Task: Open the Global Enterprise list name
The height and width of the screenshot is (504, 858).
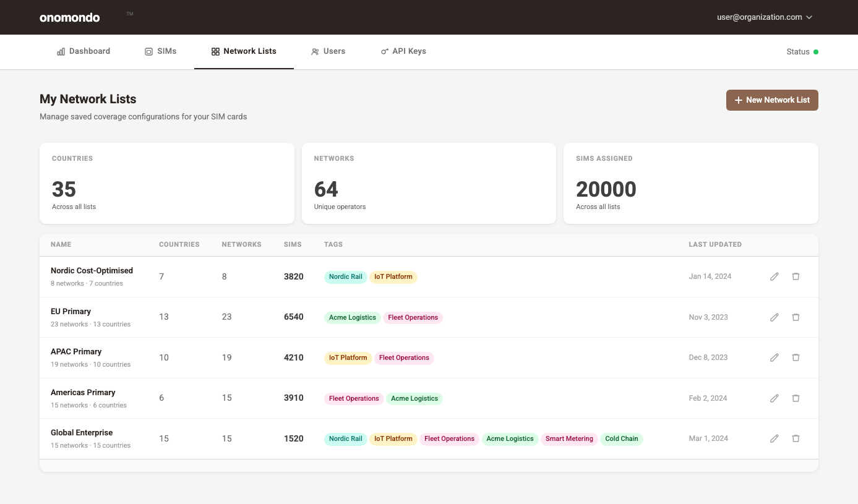Action: (82, 433)
